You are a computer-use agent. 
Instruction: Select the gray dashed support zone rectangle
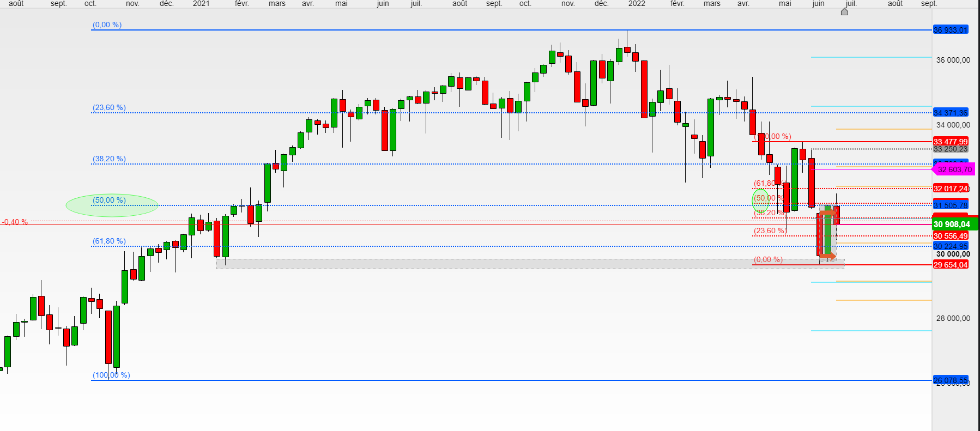coord(491,264)
